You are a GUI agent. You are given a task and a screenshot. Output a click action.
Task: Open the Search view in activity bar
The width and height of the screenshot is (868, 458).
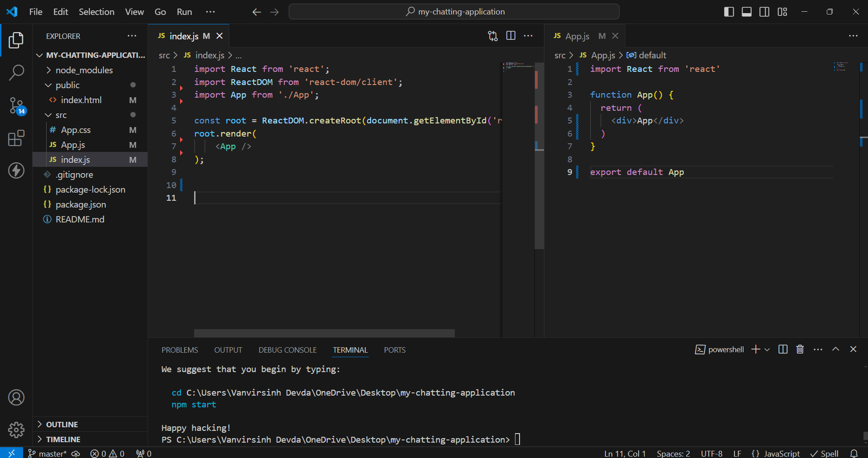click(x=16, y=72)
